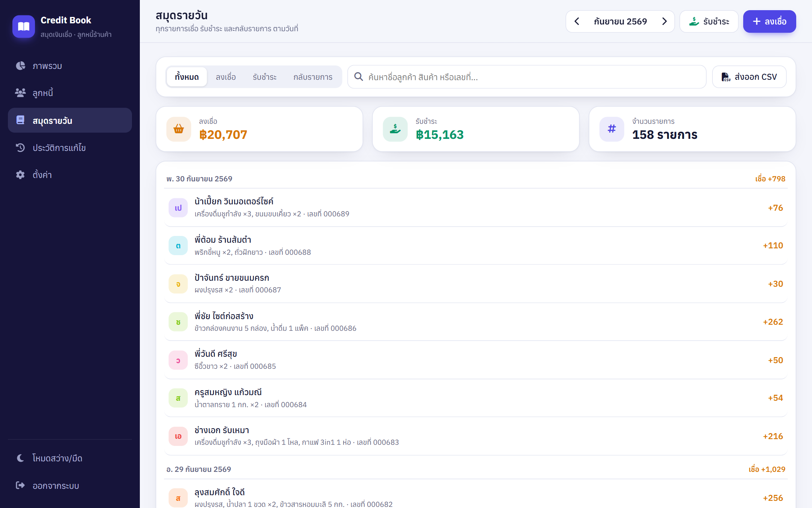Select สมุดรายวัน in sidebar
The height and width of the screenshot is (508, 812).
(70, 120)
